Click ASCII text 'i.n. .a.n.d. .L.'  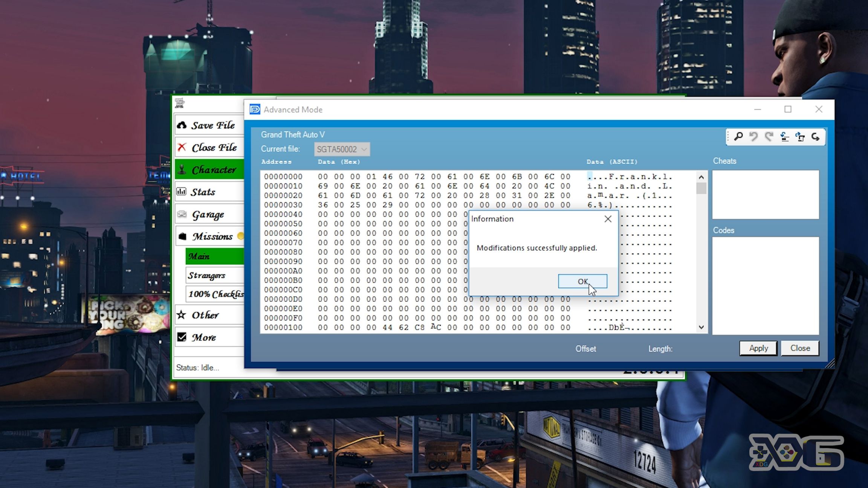coord(630,186)
